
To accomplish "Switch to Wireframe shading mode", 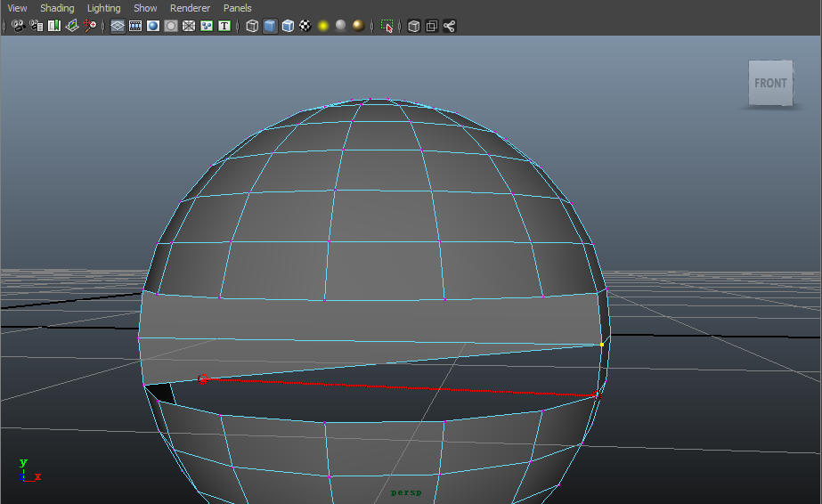I will (x=252, y=26).
